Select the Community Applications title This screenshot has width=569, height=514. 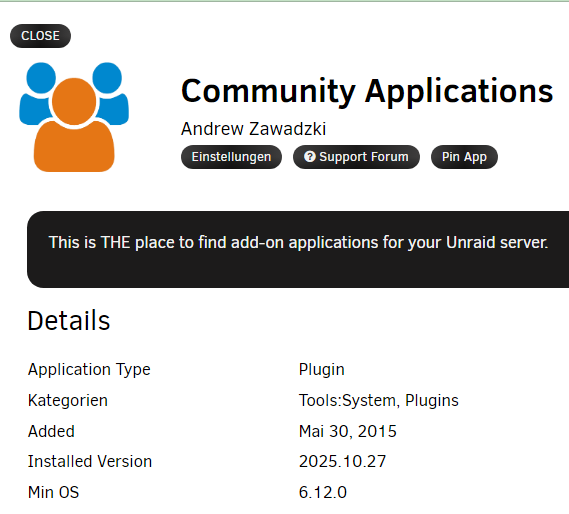coord(367,91)
